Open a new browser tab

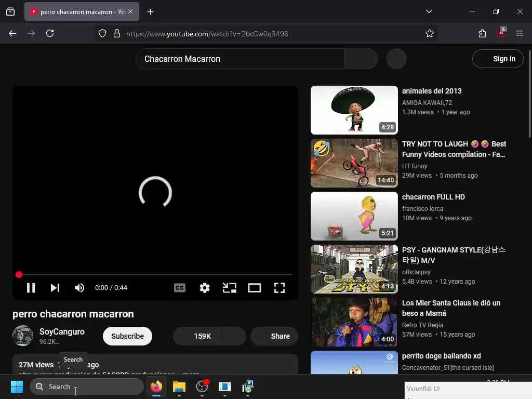(150, 12)
